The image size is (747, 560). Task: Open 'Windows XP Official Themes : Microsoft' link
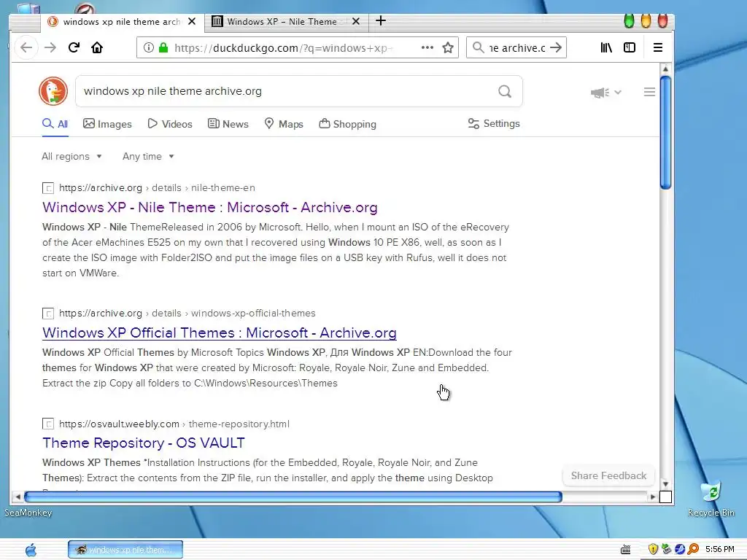point(220,332)
